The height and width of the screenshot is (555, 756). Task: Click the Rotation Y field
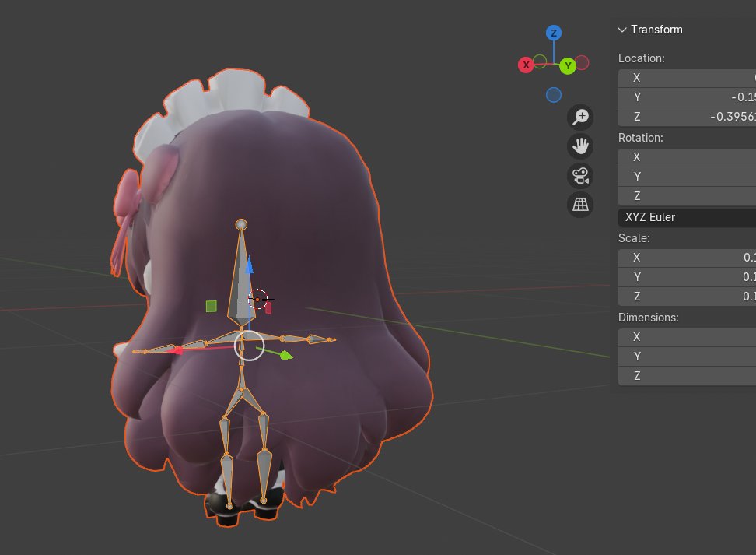tap(687, 177)
